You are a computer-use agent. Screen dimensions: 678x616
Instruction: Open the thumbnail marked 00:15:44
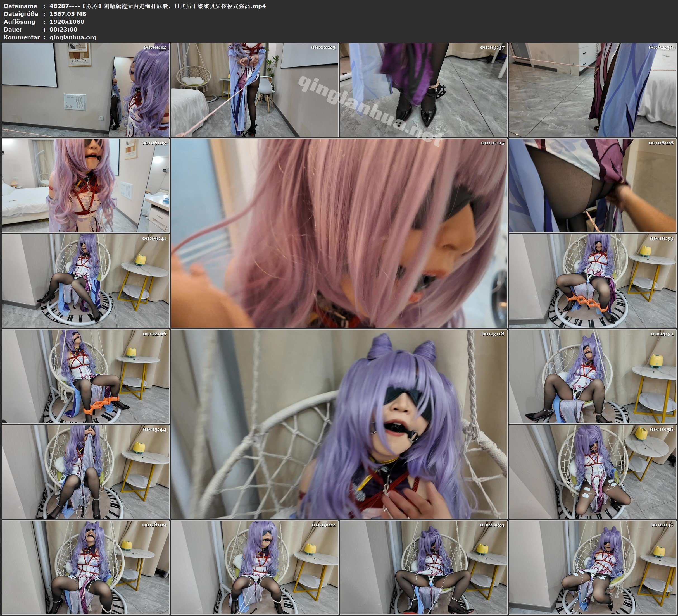pyautogui.click(x=85, y=472)
